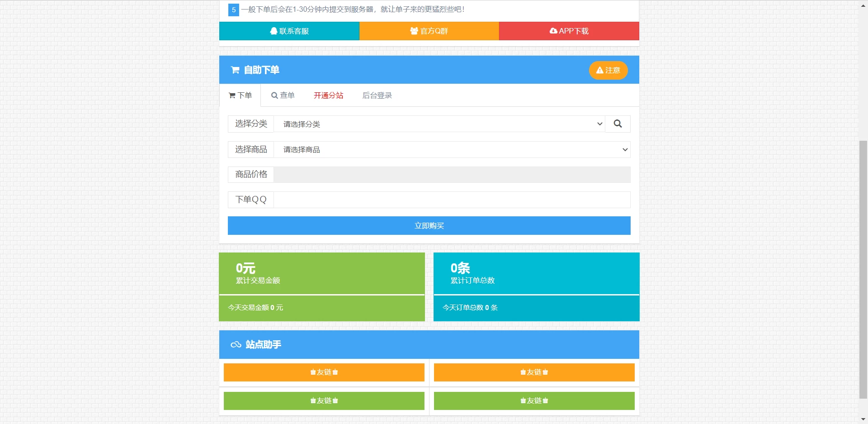Screen dimensions: 868x424
Task: Open the bottom-right green 友链 button
Action: 534,400
